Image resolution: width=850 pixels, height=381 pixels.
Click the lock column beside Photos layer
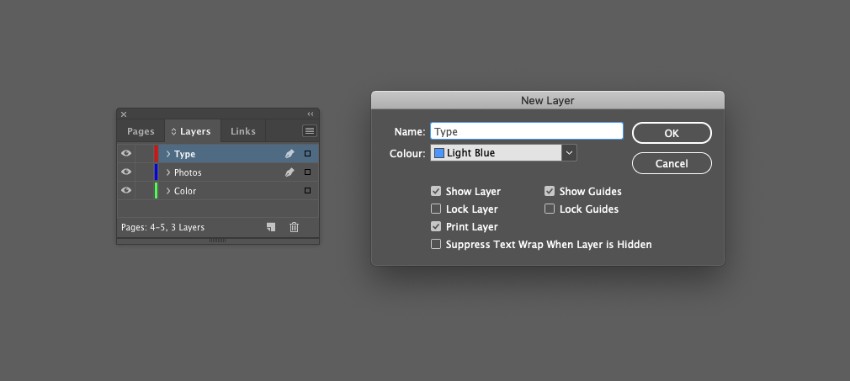pos(144,172)
